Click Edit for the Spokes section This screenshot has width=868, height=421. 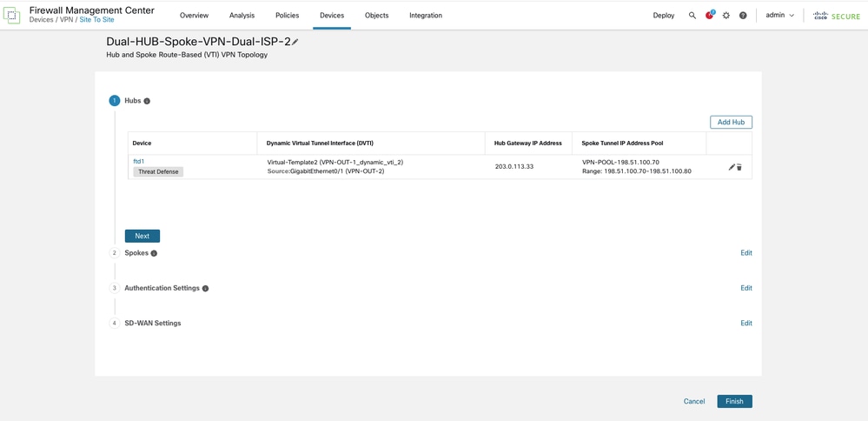pyautogui.click(x=746, y=253)
